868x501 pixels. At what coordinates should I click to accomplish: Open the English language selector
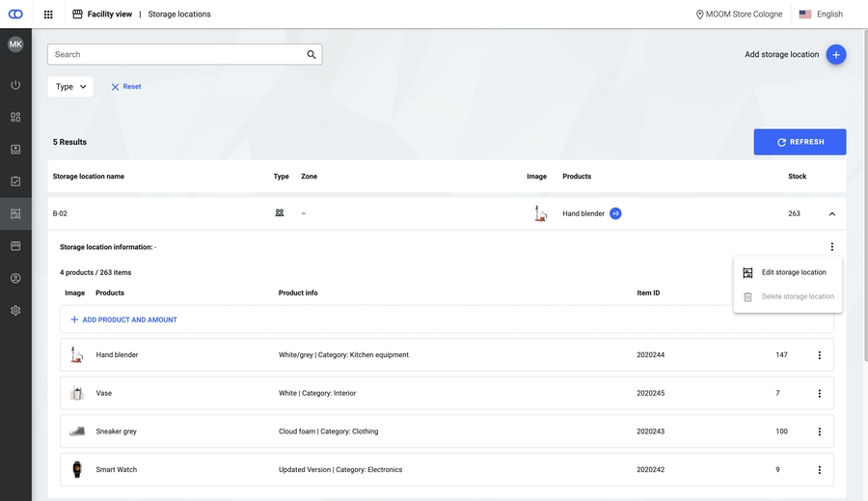point(820,14)
